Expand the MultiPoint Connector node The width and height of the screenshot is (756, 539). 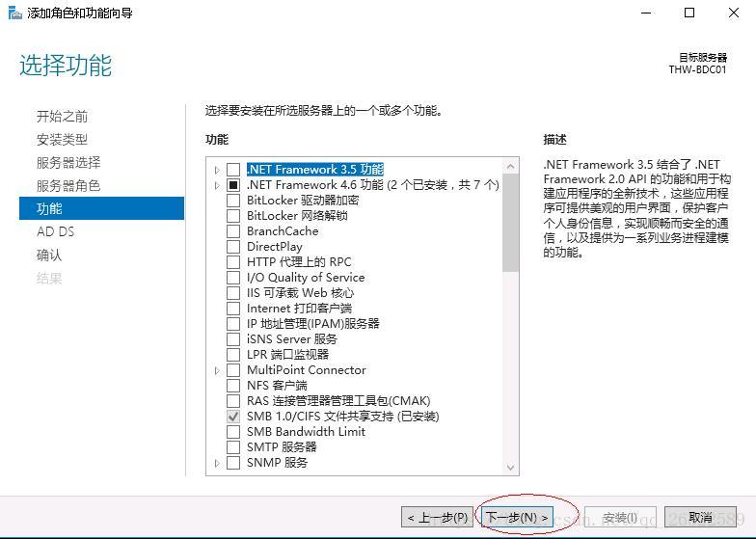pos(217,370)
